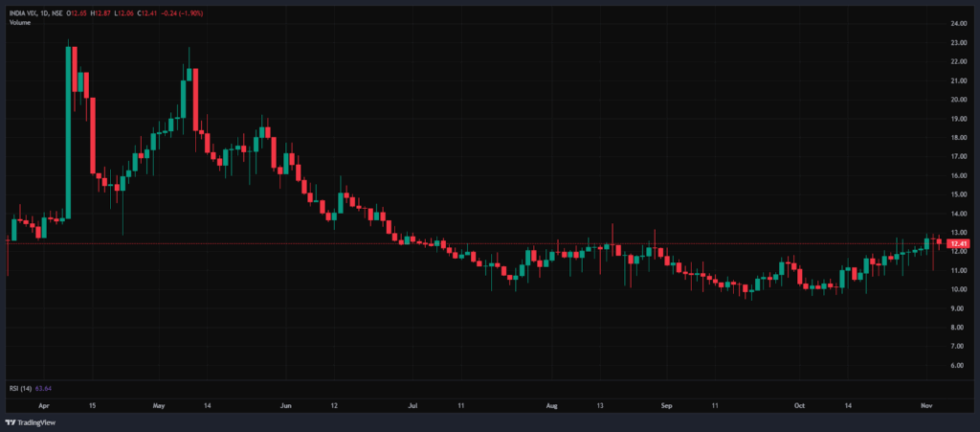Click the 12.41 current price tag
The width and height of the screenshot is (980, 432).
coord(957,244)
